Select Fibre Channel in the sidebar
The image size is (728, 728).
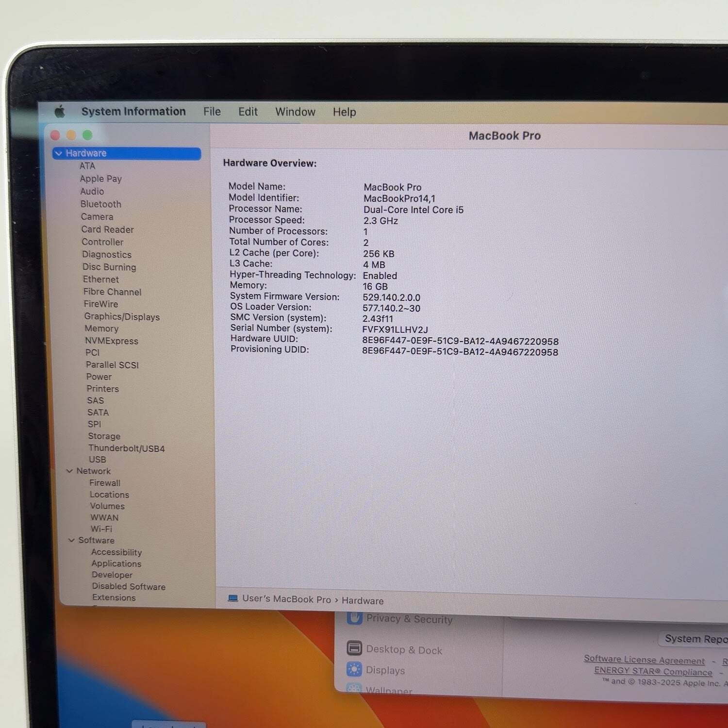[112, 292]
